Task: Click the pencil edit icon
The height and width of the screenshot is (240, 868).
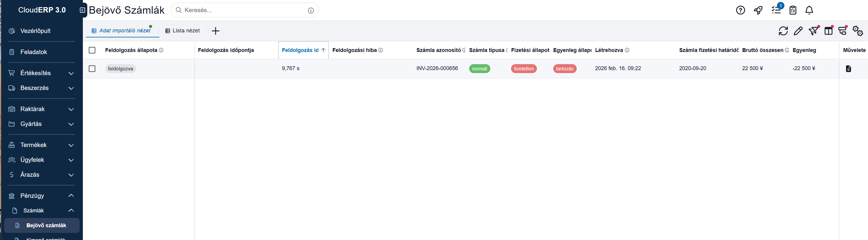Action: (798, 31)
